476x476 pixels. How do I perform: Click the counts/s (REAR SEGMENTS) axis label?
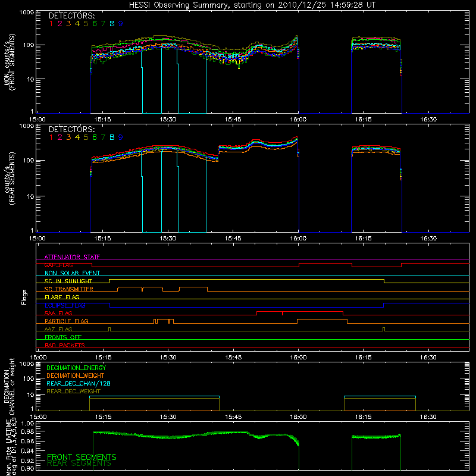click(x=10, y=178)
